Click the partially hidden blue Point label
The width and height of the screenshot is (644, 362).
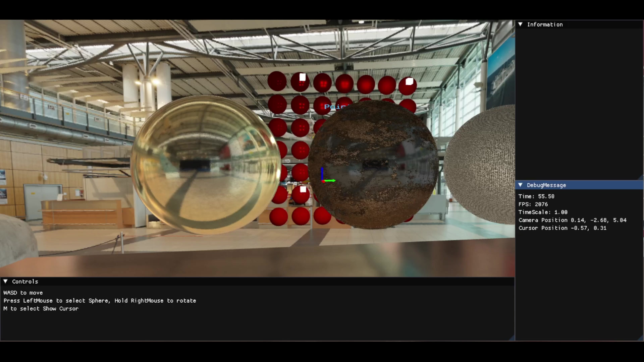click(x=335, y=107)
